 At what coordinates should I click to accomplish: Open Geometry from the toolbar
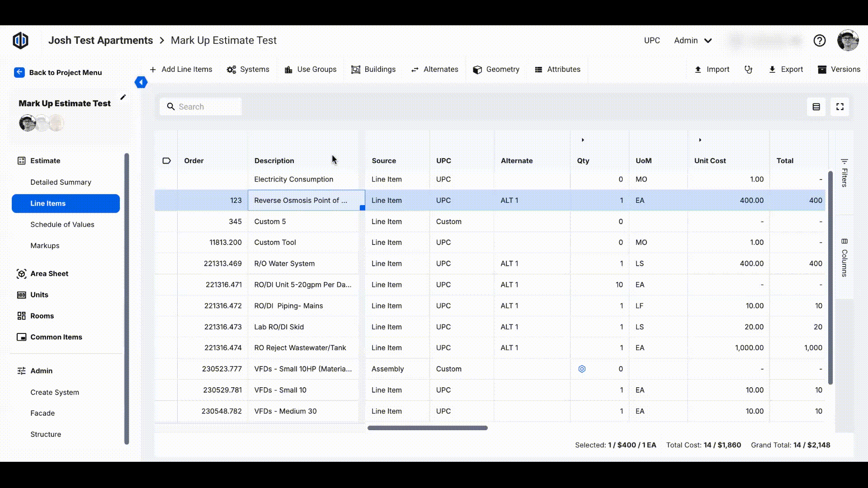[x=496, y=70]
